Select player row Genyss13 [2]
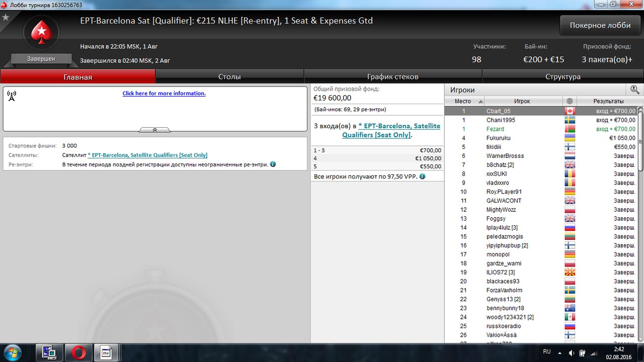This screenshot has width=644, height=362. tap(541, 299)
